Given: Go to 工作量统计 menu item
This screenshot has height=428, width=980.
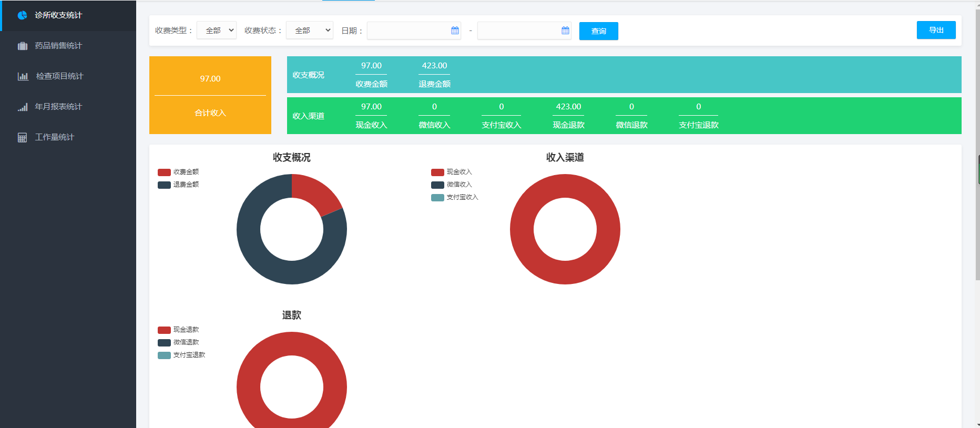Looking at the screenshot, I should tap(55, 137).
